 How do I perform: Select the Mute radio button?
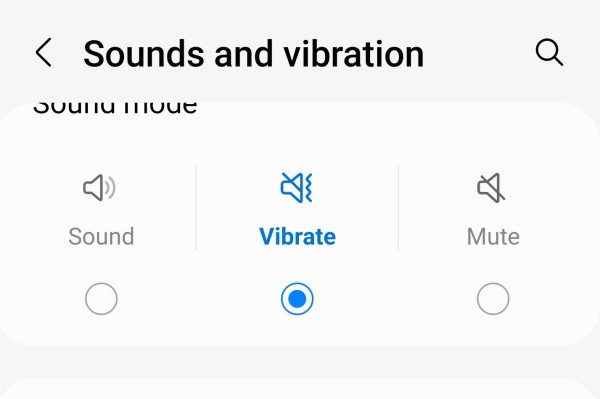tap(493, 299)
